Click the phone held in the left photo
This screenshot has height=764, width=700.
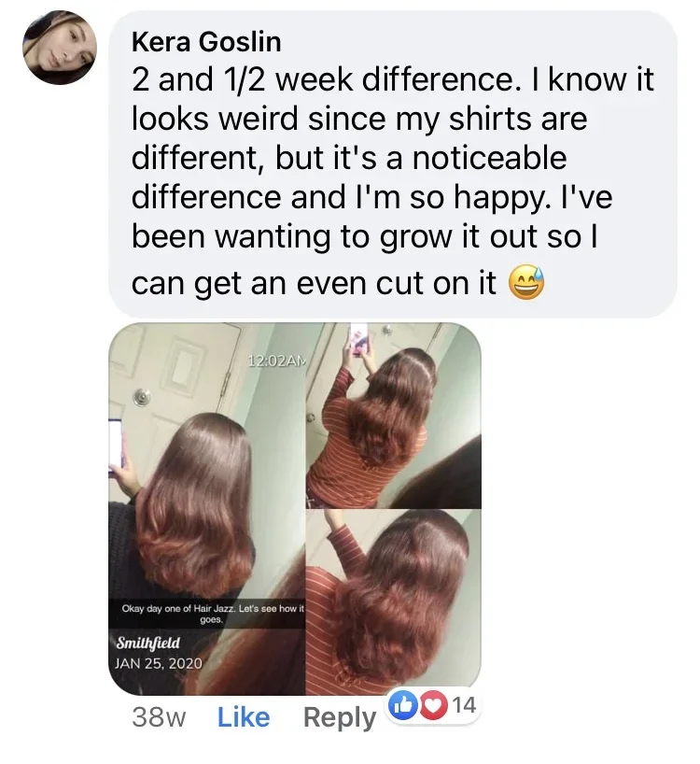[117, 444]
